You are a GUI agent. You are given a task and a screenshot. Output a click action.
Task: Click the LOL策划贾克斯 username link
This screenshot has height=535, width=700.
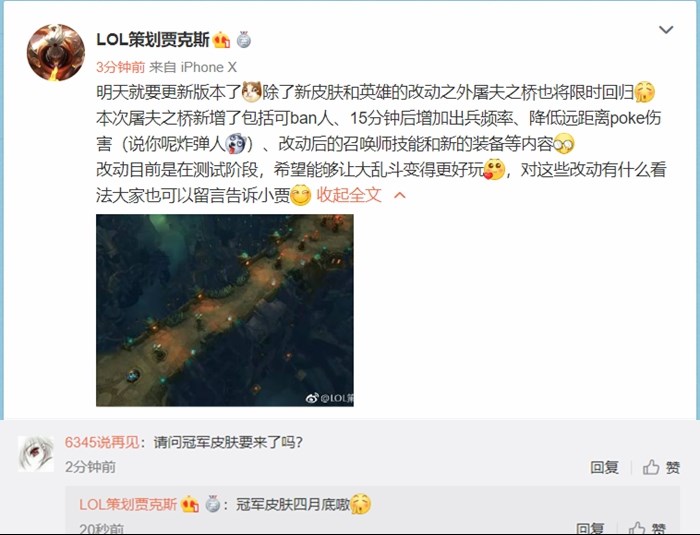[x=153, y=40]
